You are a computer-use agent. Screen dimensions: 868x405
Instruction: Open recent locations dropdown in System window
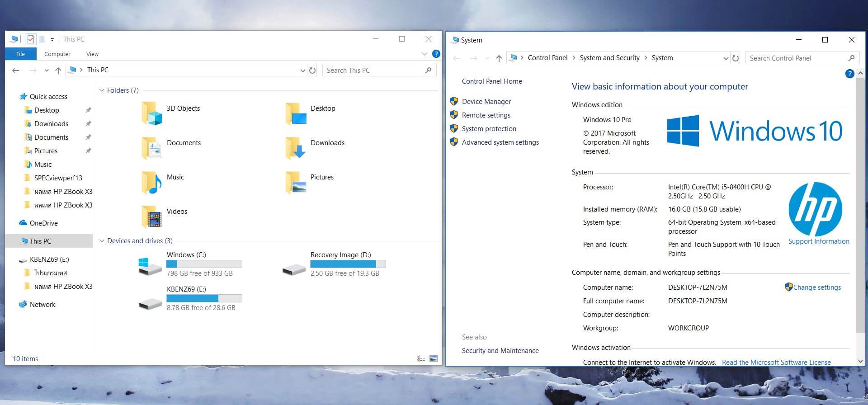[x=487, y=59]
